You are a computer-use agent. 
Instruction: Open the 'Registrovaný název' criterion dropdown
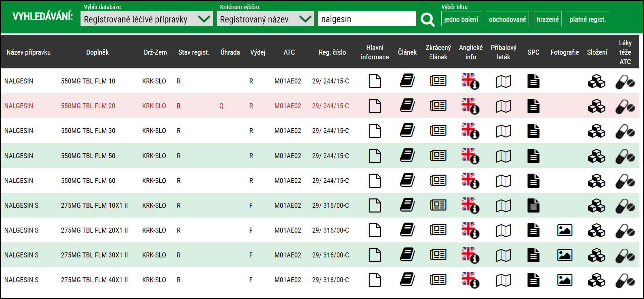pos(265,19)
